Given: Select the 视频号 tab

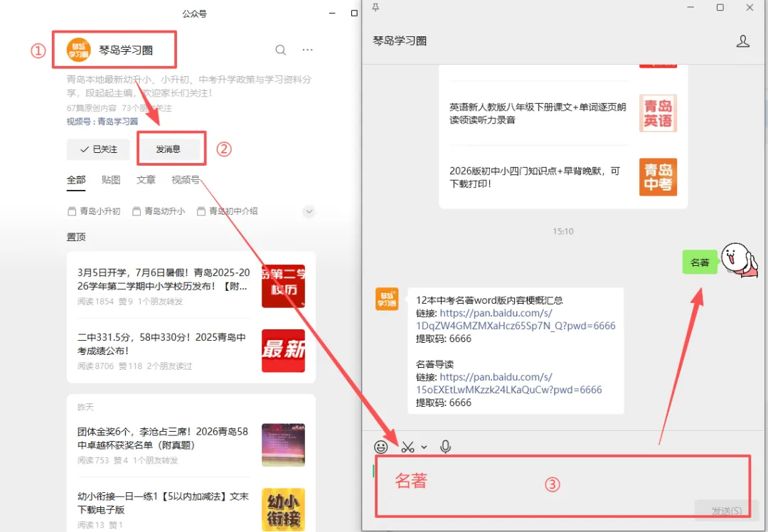Looking at the screenshot, I should click(186, 180).
